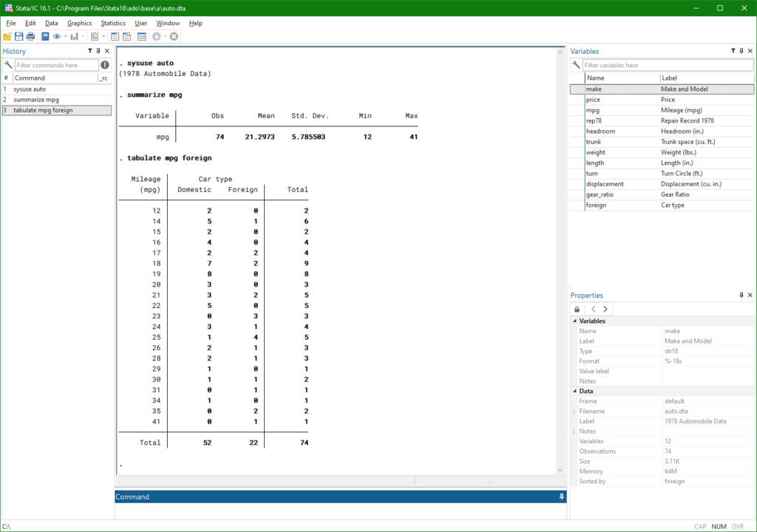Open the Log notebook icon
757x532 pixels.
tap(45, 36)
